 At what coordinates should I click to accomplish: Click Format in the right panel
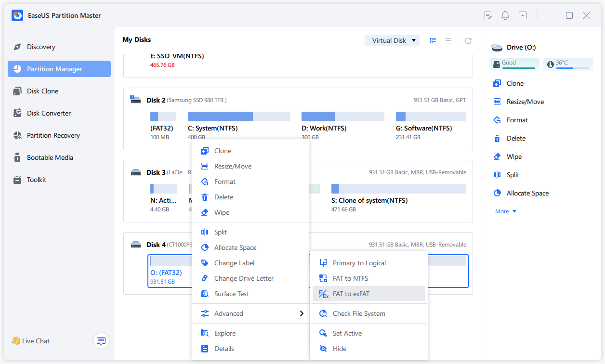510,120
